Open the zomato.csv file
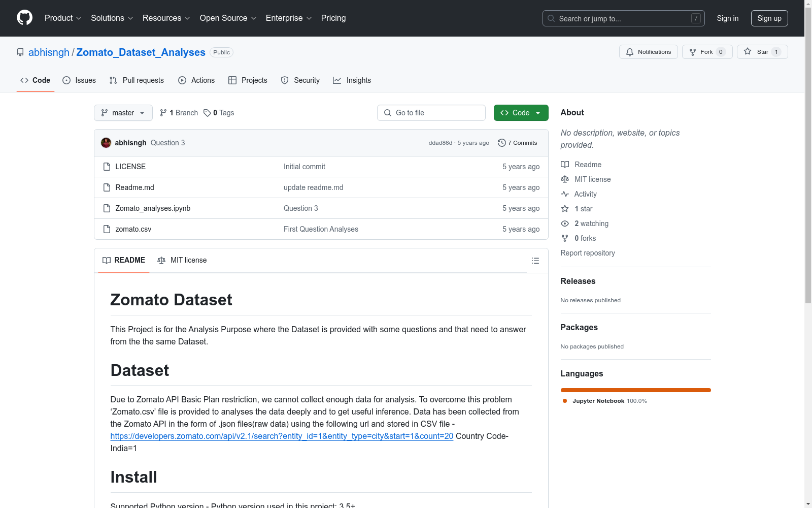 coord(133,229)
